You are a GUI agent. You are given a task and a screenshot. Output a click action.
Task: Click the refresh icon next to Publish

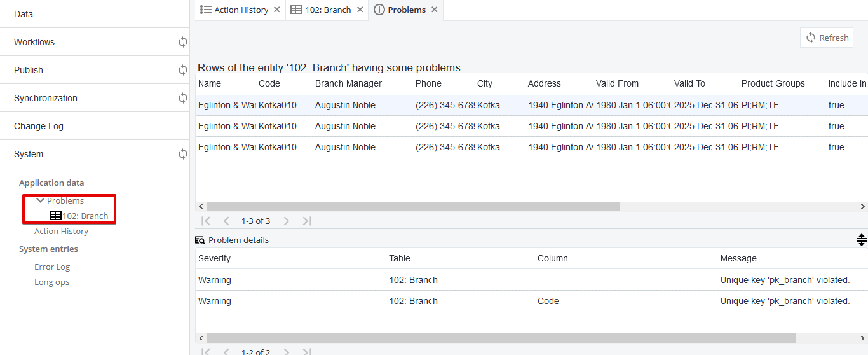183,70
